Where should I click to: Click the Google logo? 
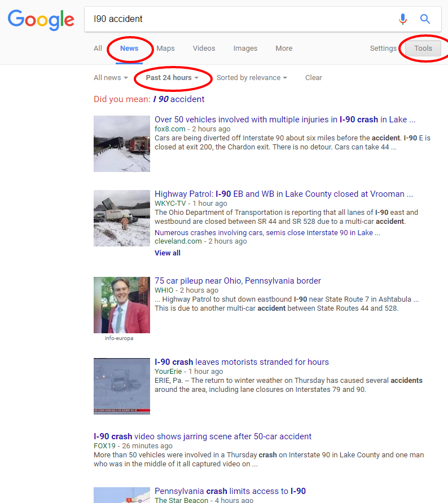[41, 19]
